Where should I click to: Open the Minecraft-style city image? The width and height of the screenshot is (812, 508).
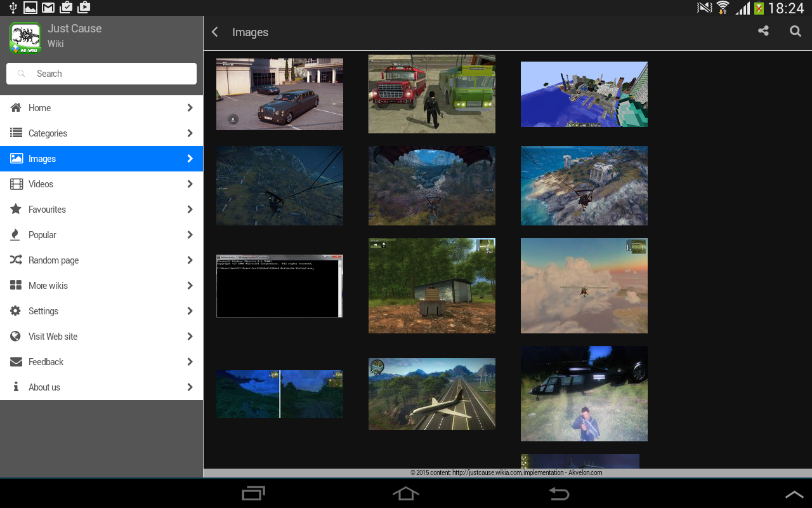click(584, 94)
